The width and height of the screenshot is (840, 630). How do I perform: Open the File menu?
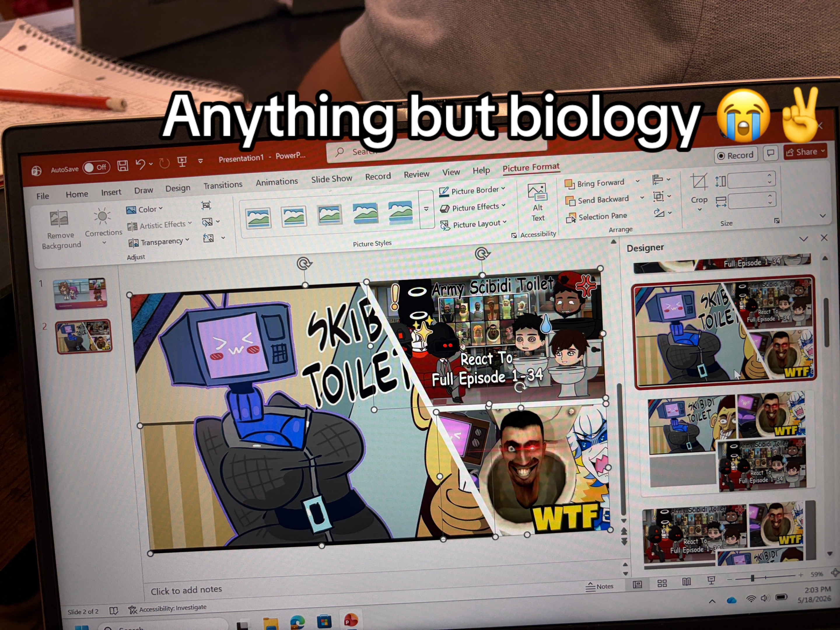point(43,196)
